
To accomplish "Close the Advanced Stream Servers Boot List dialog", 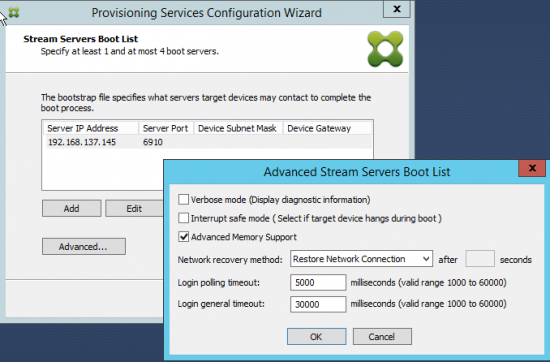I will [x=532, y=168].
